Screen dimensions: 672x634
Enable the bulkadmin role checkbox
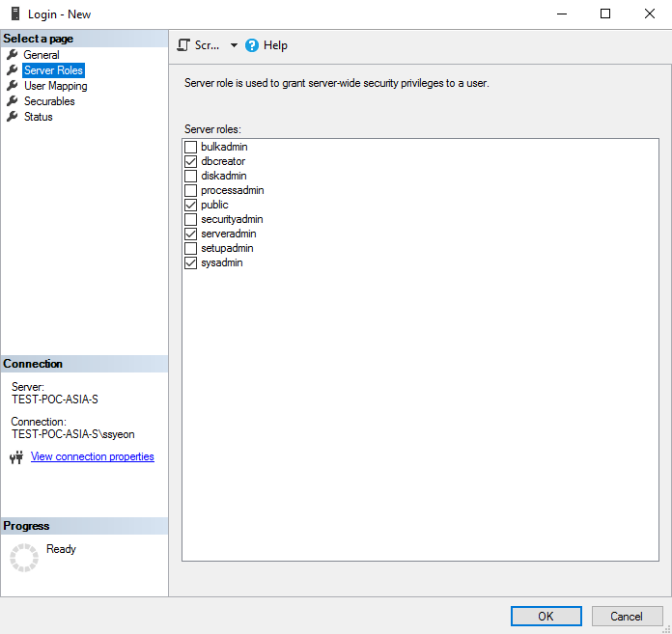pos(190,147)
